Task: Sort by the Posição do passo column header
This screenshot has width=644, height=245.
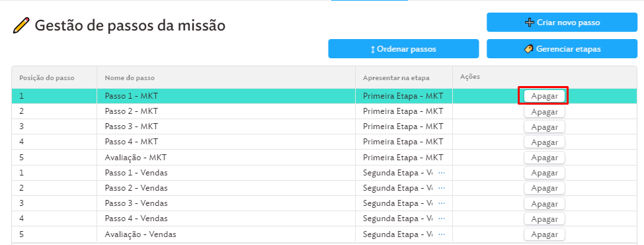Action: tap(46, 77)
